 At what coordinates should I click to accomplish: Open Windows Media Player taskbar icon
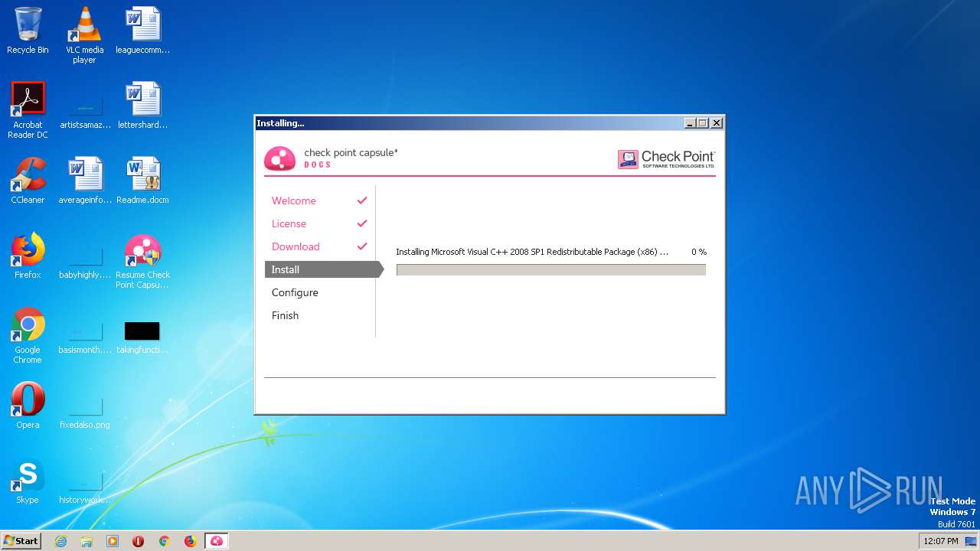click(x=113, y=541)
